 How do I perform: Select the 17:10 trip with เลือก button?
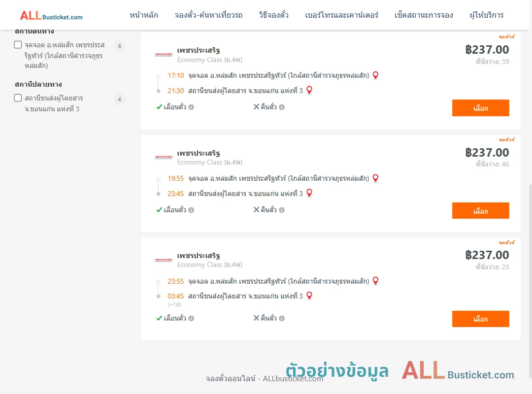(x=480, y=108)
